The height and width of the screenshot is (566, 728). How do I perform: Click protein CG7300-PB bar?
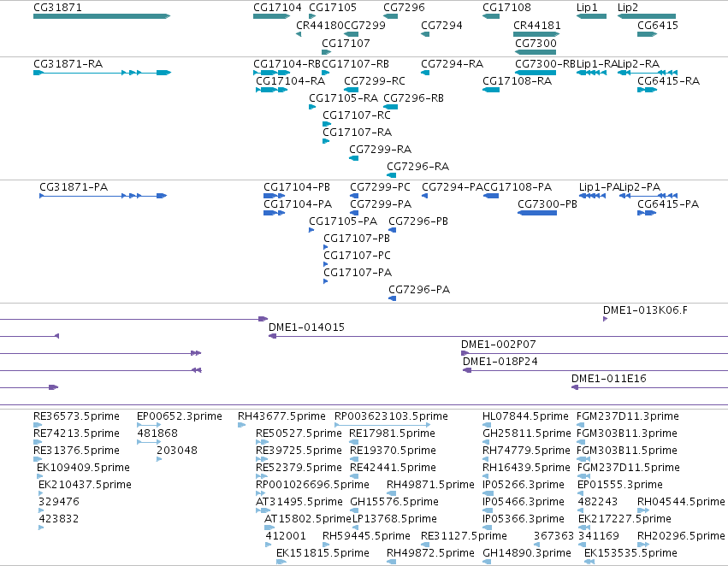[x=537, y=213]
